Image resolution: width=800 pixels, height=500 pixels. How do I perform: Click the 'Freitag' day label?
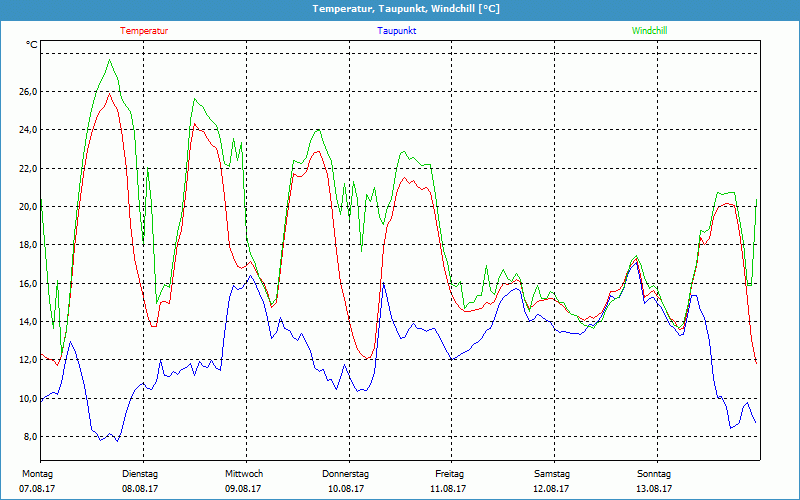point(449,474)
